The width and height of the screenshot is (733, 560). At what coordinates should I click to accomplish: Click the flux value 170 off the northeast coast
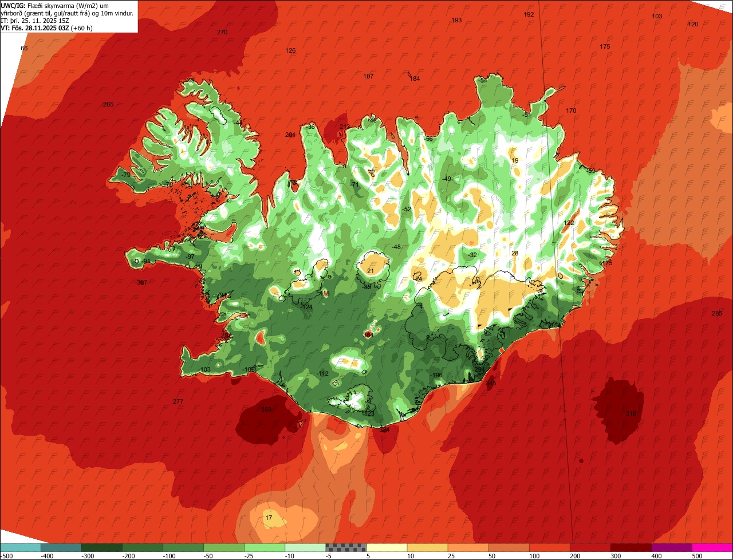(571, 111)
